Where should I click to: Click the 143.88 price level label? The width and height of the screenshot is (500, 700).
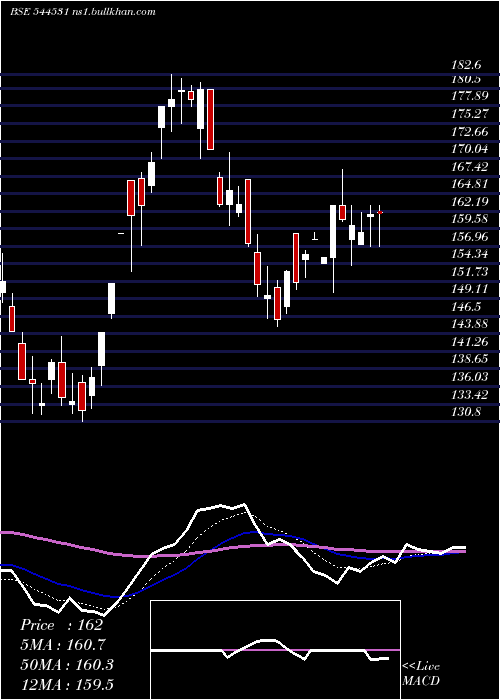[x=470, y=324]
